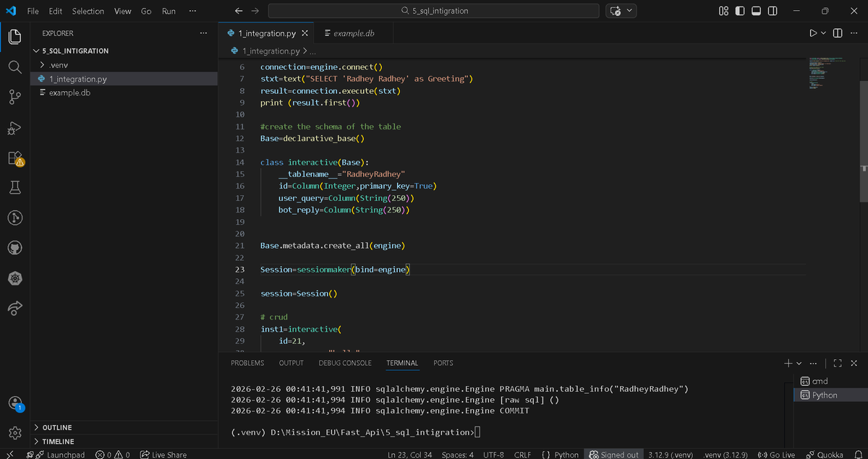Viewport: 868px width, 459px height.
Task: Click the Signed out status item
Action: click(x=615, y=454)
